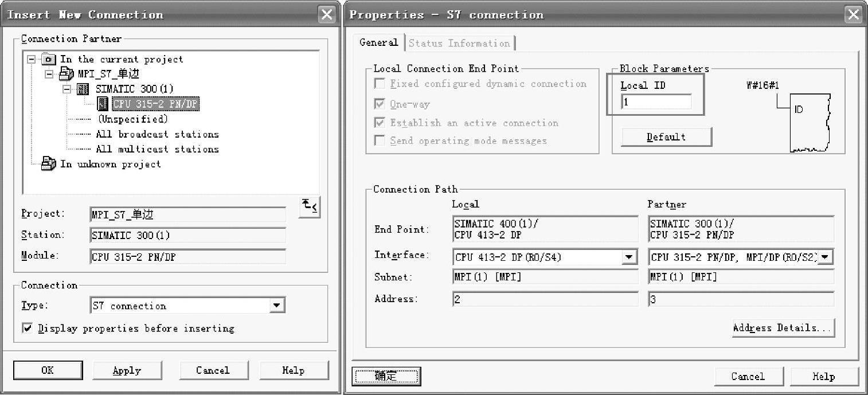Viewport: 868px width, 395px height.
Task: Click the unknown project icon
Action: click(49, 164)
